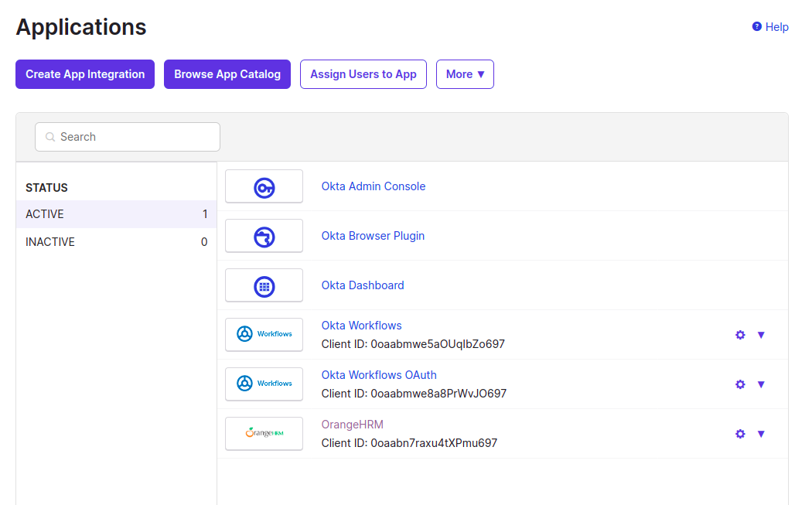Click Assign Users to App button
Viewport: 812px width, 505px height.
[363, 74]
